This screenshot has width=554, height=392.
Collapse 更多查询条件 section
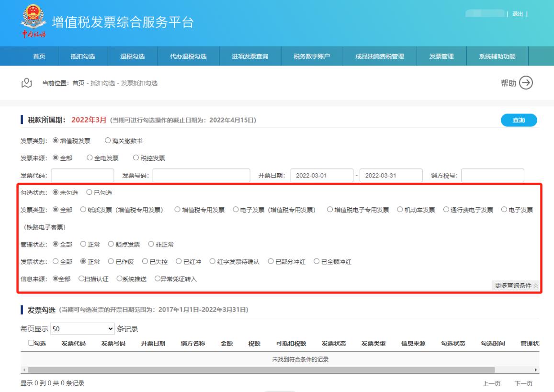516,285
